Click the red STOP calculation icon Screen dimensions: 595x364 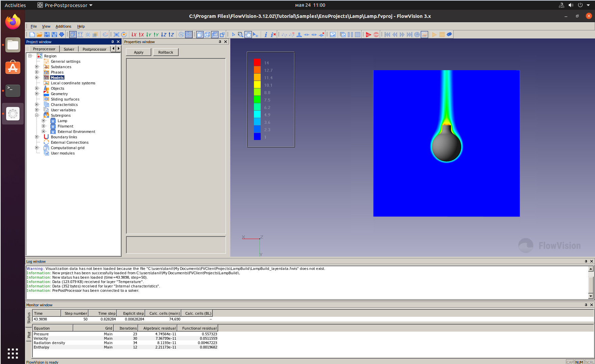376,34
